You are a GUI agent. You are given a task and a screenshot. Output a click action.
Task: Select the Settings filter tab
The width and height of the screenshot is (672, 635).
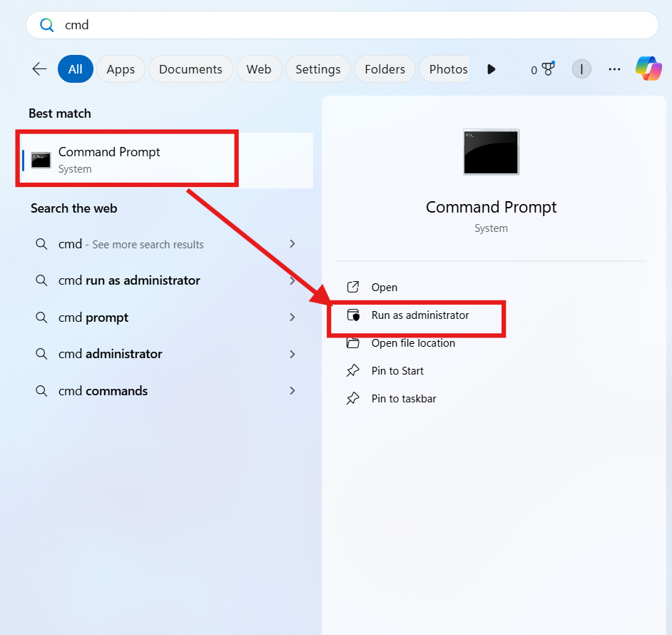[x=317, y=69]
